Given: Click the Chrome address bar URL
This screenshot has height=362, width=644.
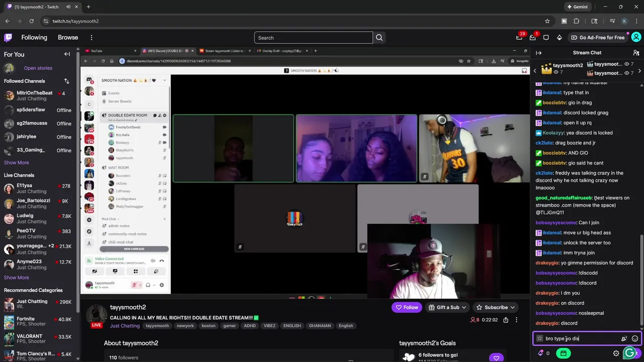Looking at the screenshot, I should [x=75, y=21].
